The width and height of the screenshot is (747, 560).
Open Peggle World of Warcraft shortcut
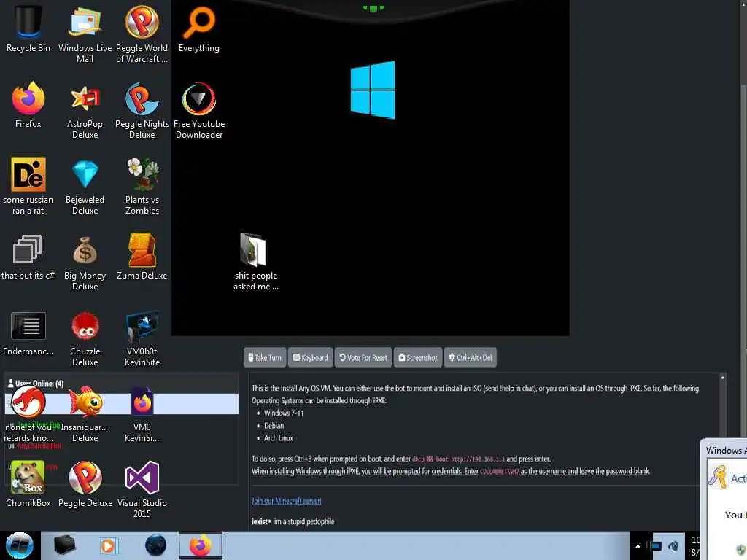pyautogui.click(x=142, y=34)
